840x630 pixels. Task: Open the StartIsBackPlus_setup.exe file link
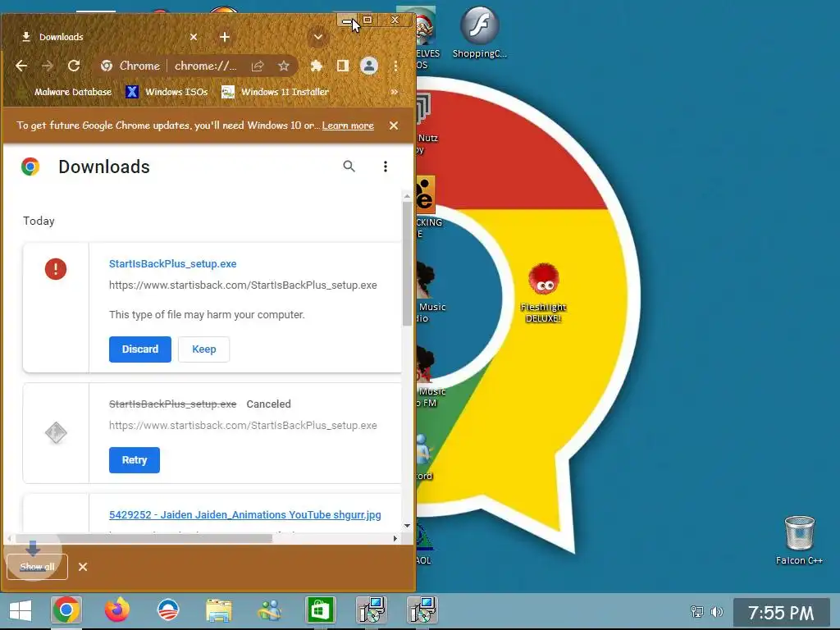[172, 263]
